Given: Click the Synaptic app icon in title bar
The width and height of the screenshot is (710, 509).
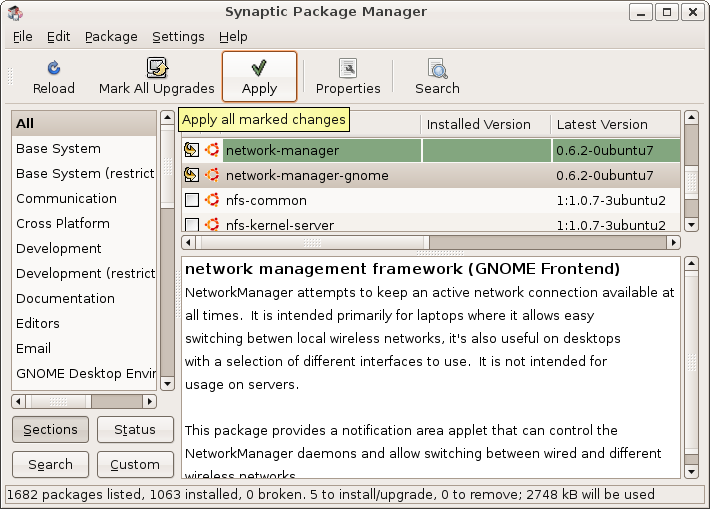Looking at the screenshot, I should click(x=15, y=13).
